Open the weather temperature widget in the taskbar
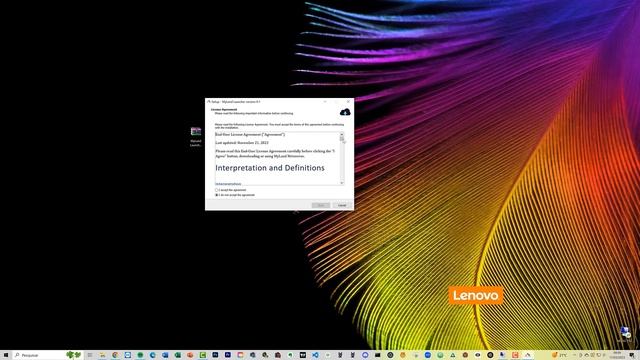Image resolution: width=640 pixels, height=360 pixels. pyautogui.click(x=559, y=355)
